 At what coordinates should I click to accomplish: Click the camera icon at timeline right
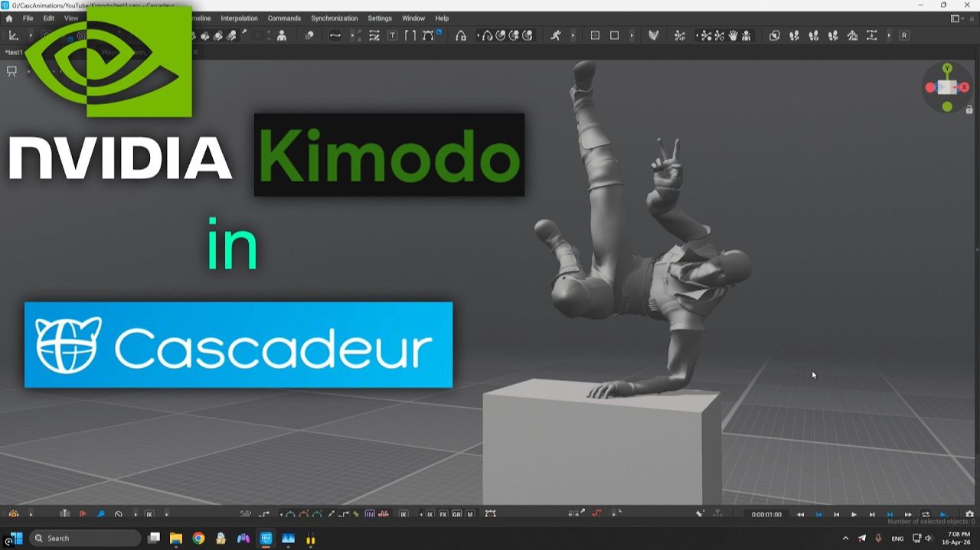coord(969,514)
